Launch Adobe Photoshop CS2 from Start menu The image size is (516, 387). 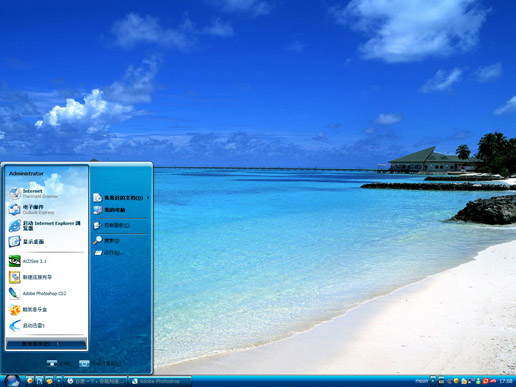click(x=46, y=293)
